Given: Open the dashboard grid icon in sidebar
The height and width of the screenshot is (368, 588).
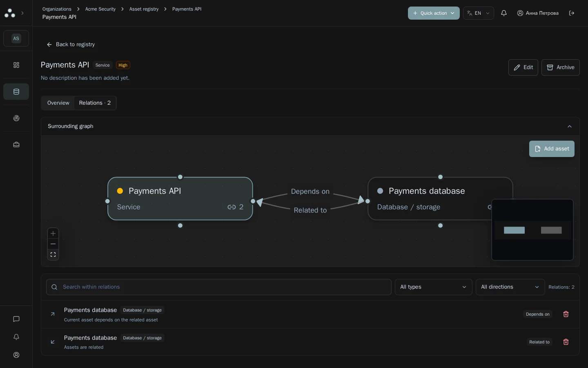Looking at the screenshot, I should (x=16, y=65).
